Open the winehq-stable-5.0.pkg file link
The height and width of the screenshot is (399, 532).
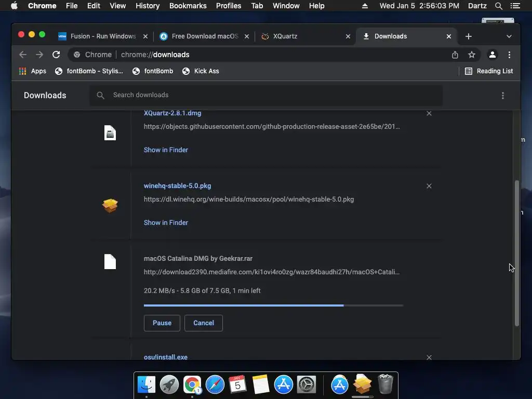177,186
